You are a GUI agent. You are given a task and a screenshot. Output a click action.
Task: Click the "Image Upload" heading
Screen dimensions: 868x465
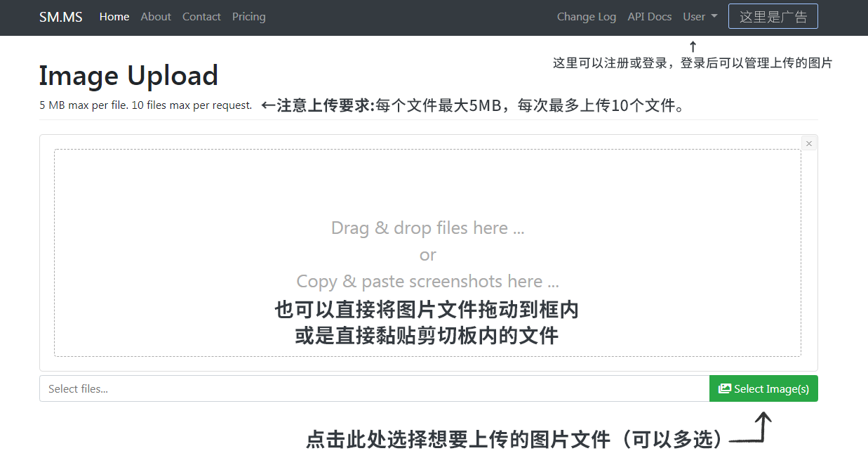point(128,75)
